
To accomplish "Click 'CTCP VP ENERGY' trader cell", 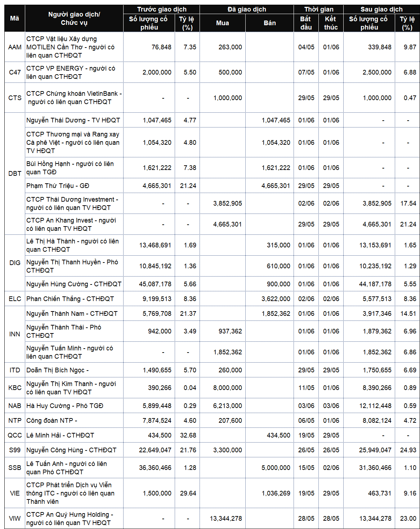I will coord(74,72).
